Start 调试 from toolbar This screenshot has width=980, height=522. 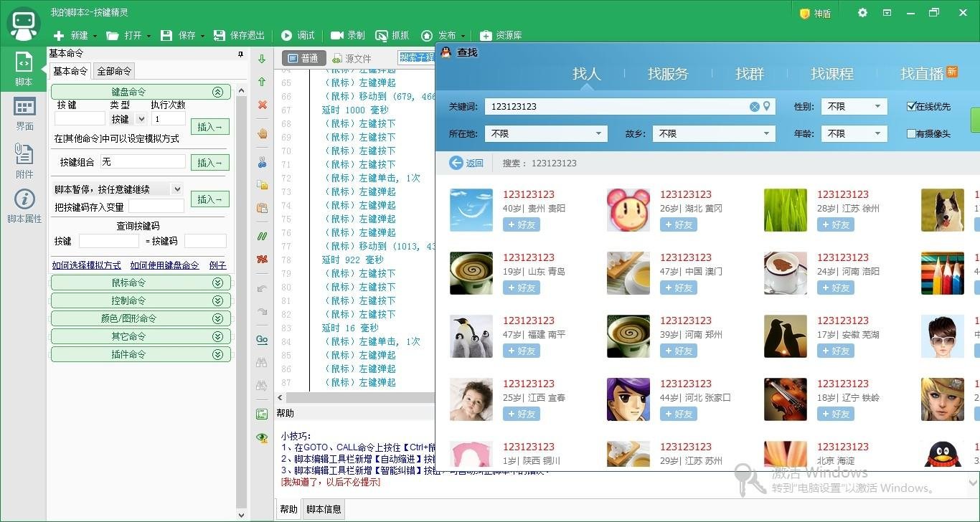298,35
